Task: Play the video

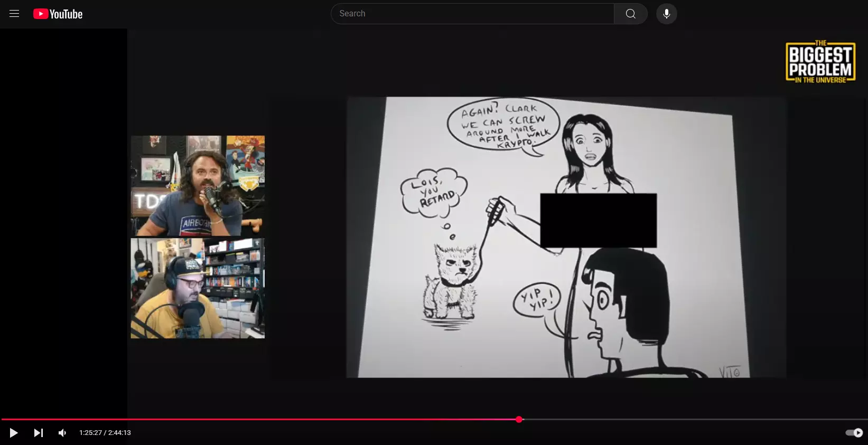Action: (x=14, y=433)
